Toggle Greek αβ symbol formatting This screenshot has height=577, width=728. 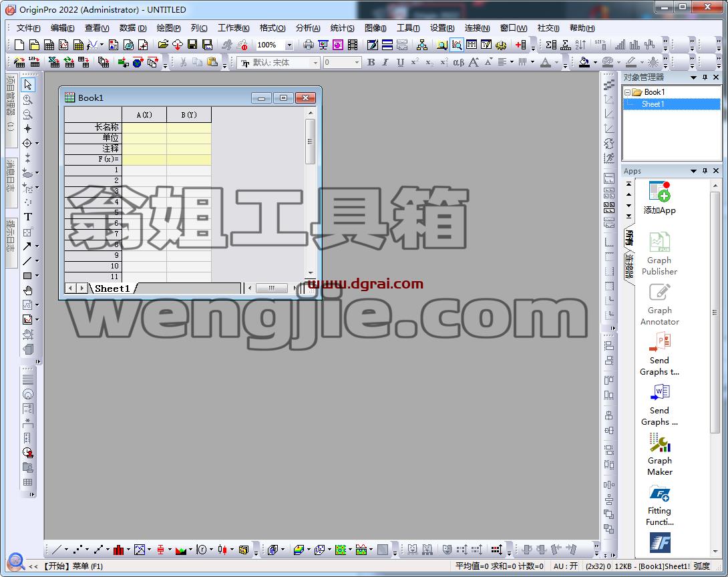pyautogui.click(x=458, y=62)
